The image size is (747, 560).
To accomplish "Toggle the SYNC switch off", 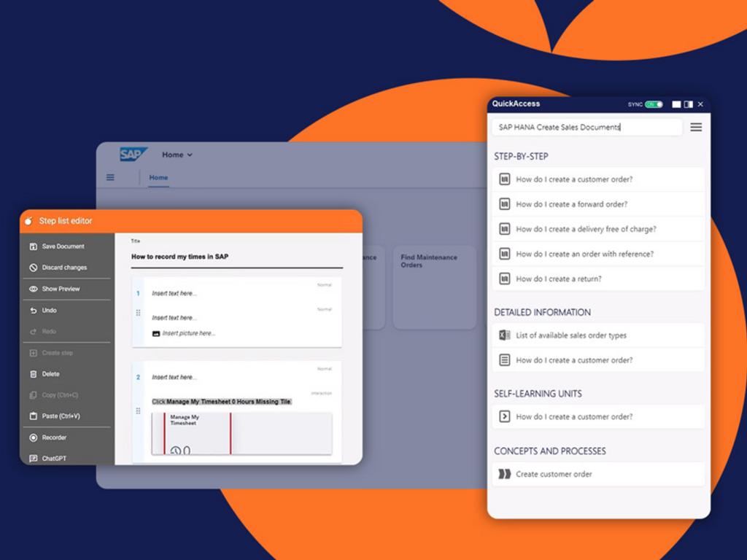I will 654,104.
